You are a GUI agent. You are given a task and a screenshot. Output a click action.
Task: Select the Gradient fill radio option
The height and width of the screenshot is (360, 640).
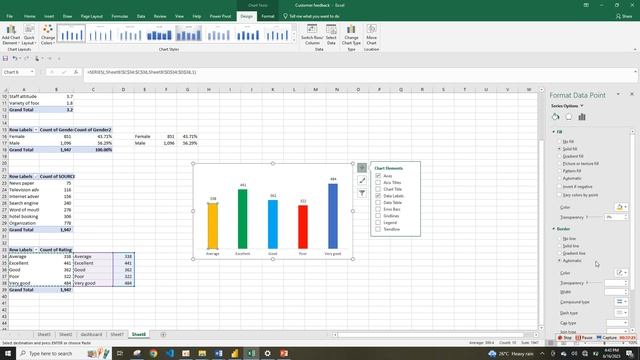point(560,156)
